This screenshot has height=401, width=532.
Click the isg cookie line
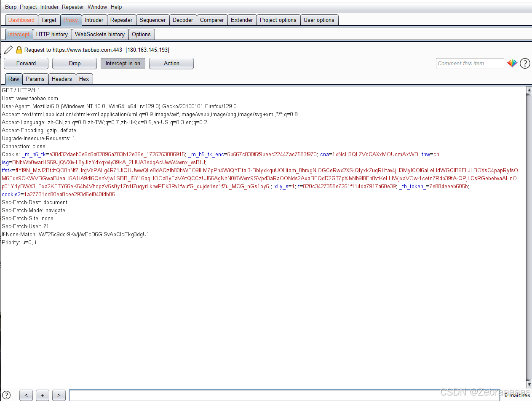click(x=104, y=163)
